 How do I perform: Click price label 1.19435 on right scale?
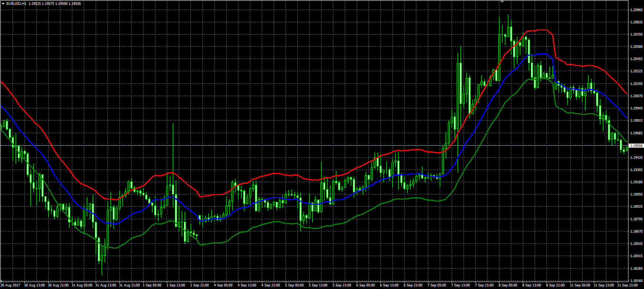coord(636,158)
